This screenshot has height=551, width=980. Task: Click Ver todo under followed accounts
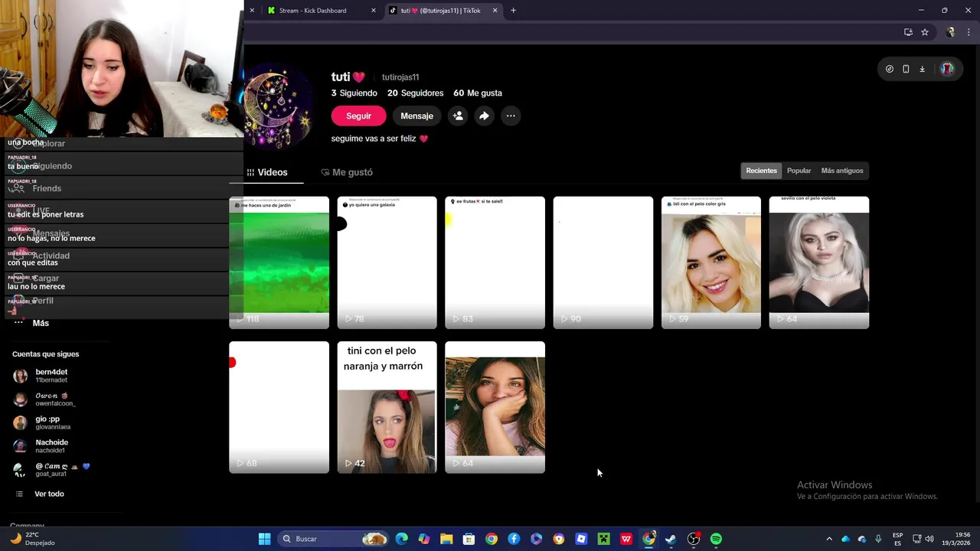[x=49, y=494]
